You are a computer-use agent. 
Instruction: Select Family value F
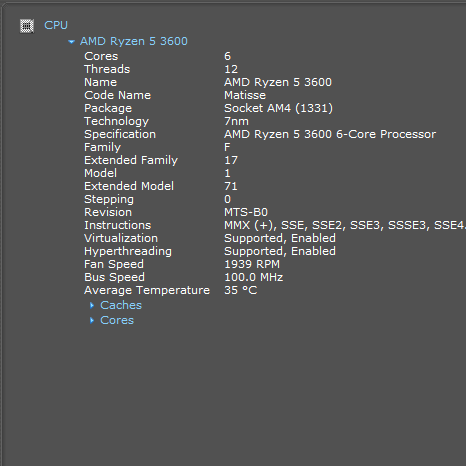[227, 147]
